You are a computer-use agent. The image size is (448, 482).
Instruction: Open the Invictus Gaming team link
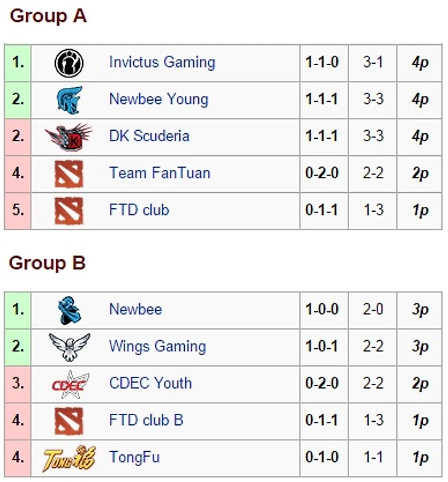coord(162,63)
